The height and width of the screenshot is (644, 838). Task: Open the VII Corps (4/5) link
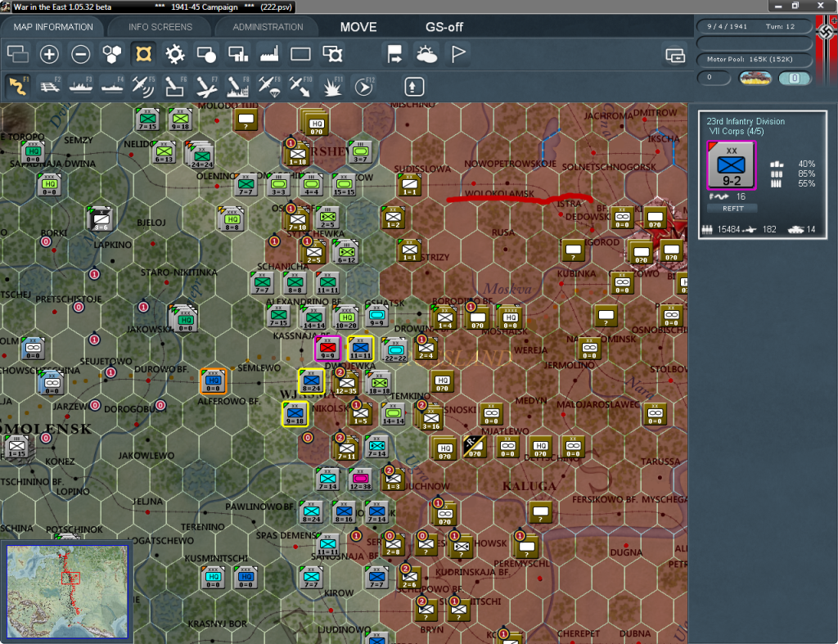(736, 132)
